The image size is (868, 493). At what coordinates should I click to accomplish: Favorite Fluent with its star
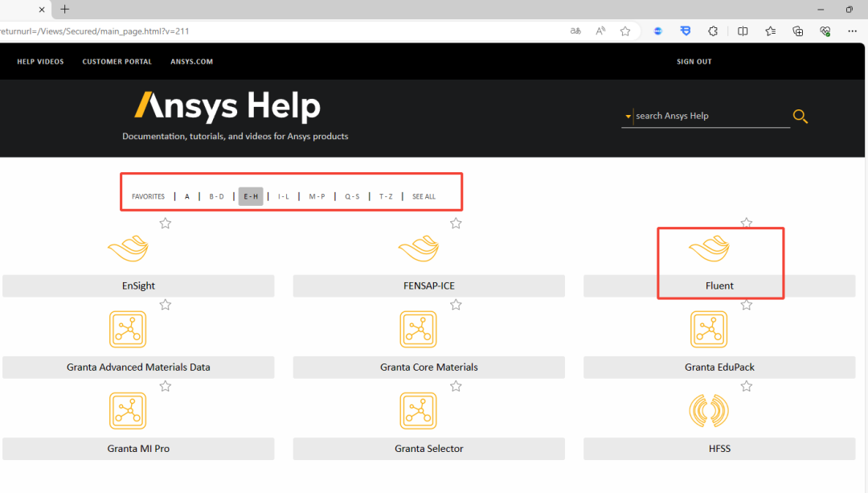coord(746,223)
